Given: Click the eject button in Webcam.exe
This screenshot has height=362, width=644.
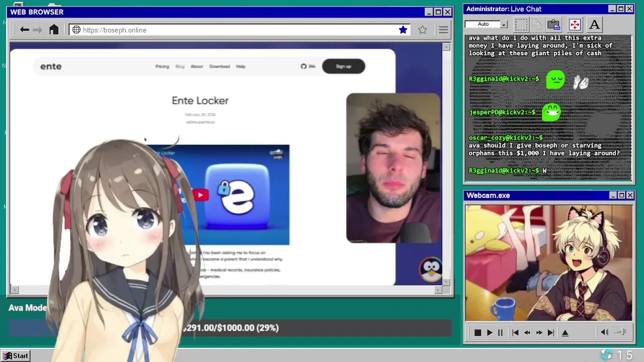Looking at the screenshot, I should 565,333.
